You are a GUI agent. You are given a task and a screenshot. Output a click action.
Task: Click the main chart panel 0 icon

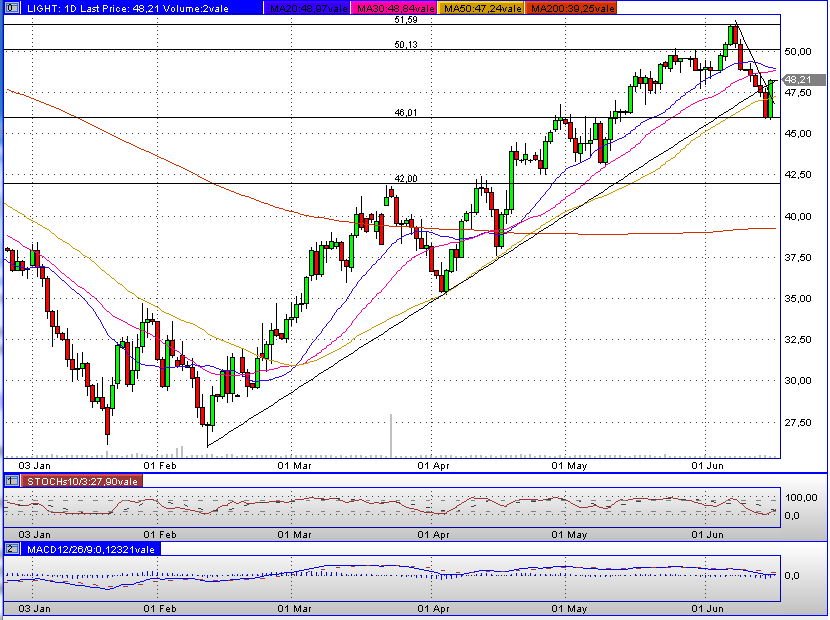pos(12,8)
